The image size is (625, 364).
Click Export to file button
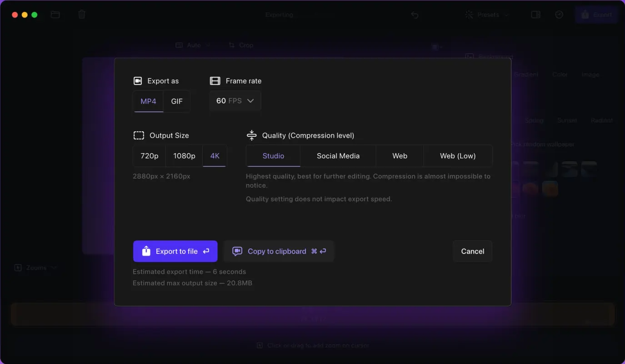pos(175,251)
